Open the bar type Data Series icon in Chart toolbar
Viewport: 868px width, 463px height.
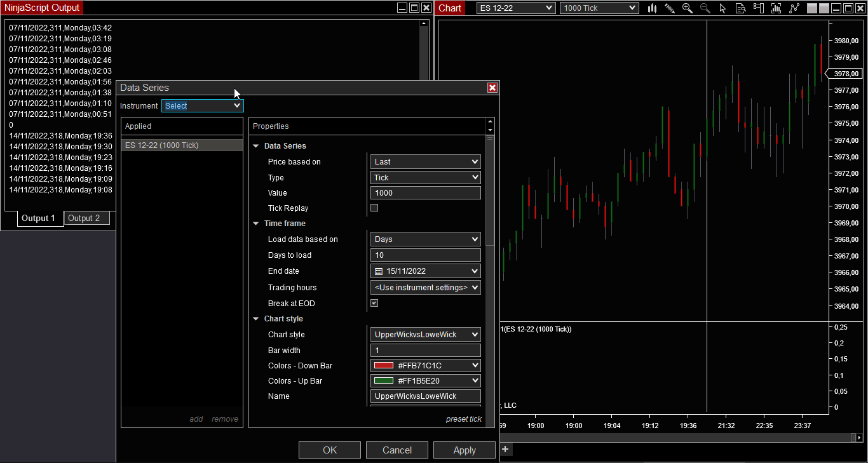click(652, 8)
